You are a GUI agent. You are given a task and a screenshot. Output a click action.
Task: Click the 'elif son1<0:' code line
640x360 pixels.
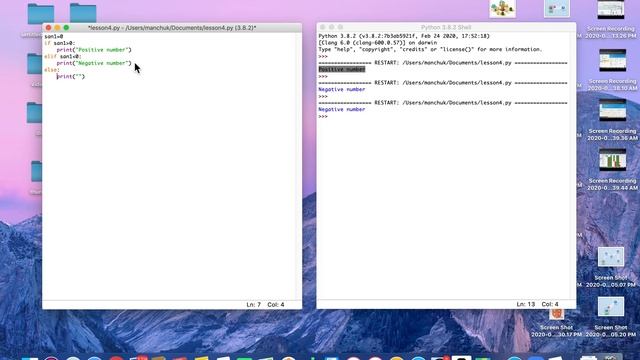tap(63, 56)
